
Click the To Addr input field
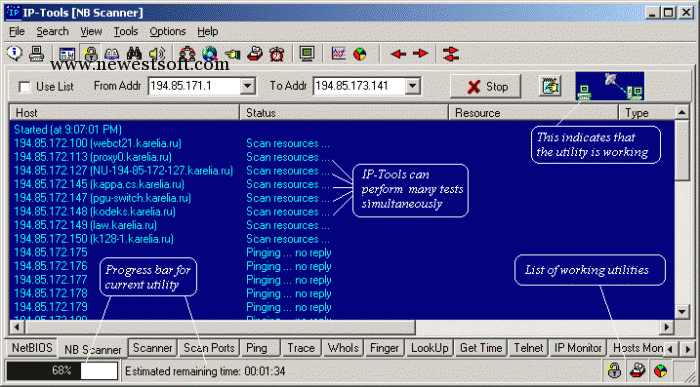coord(359,86)
